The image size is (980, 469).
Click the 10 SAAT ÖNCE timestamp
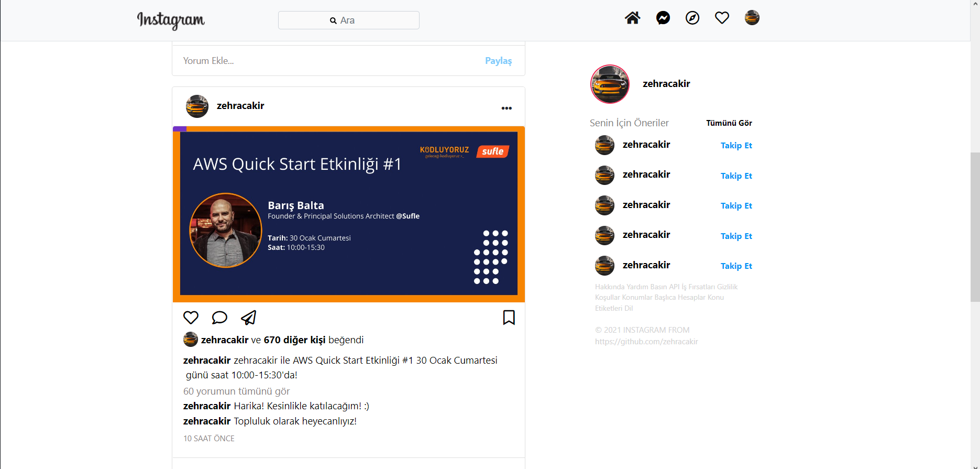point(209,439)
